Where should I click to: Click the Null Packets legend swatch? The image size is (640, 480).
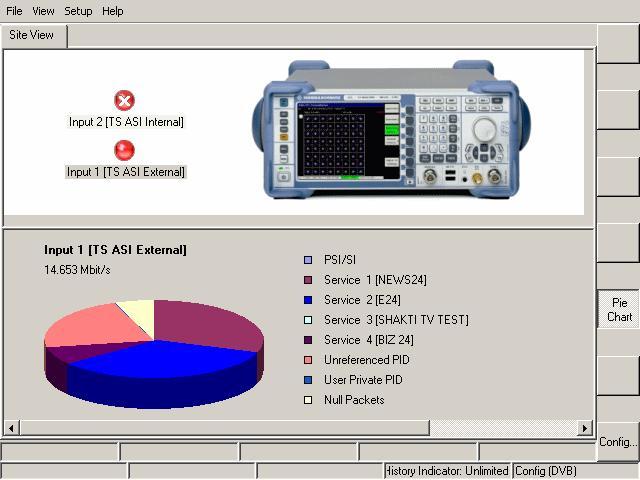pos(308,400)
